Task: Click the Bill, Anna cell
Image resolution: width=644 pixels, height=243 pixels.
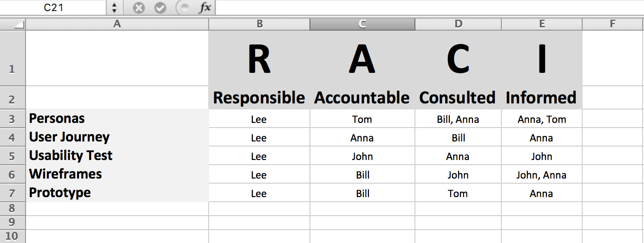Action: click(458, 119)
